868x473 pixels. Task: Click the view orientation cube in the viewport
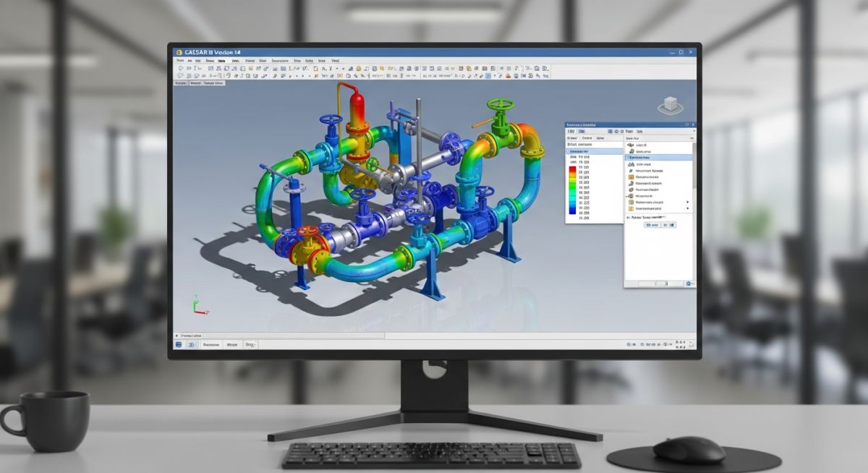(x=670, y=106)
